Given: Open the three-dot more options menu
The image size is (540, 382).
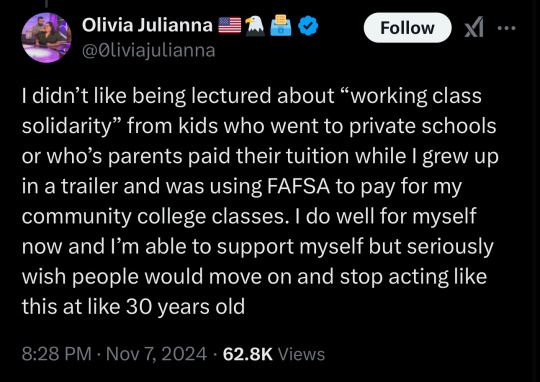Looking at the screenshot, I should coord(507,28).
